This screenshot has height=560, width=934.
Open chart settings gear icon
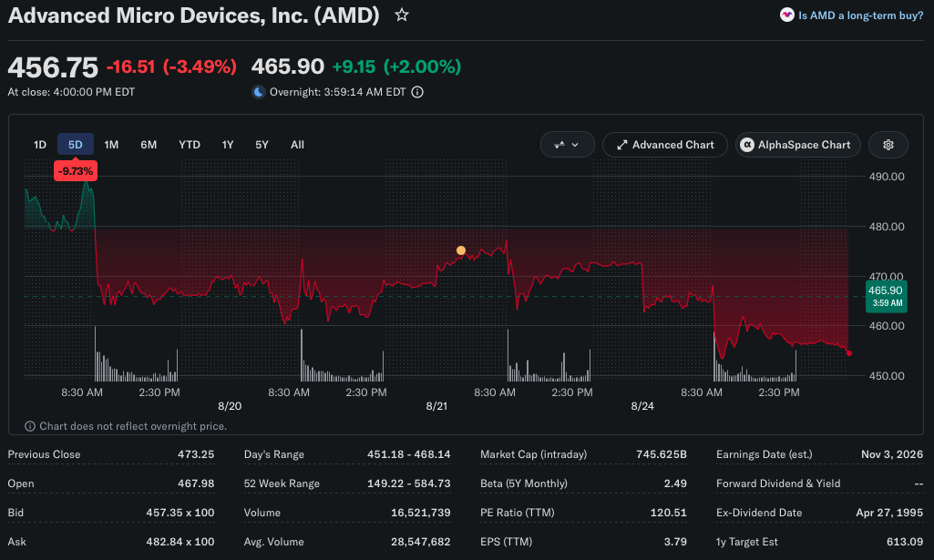(x=888, y=145)
